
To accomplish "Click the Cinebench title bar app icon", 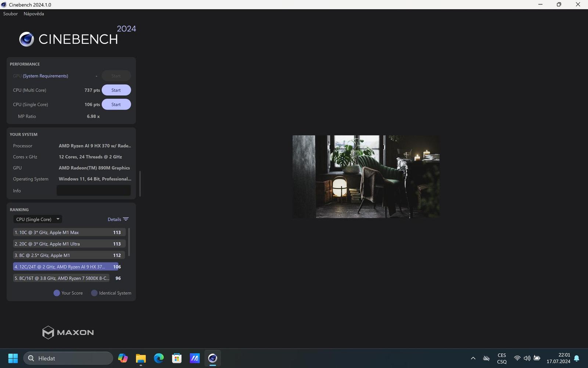I will pos(4,4).
